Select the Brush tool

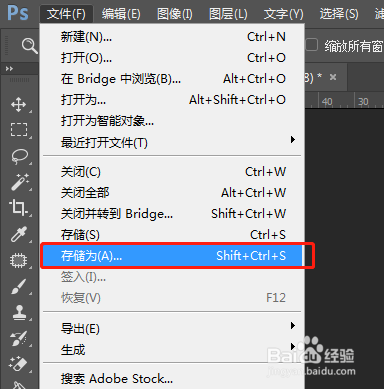[x=19, y=287]
